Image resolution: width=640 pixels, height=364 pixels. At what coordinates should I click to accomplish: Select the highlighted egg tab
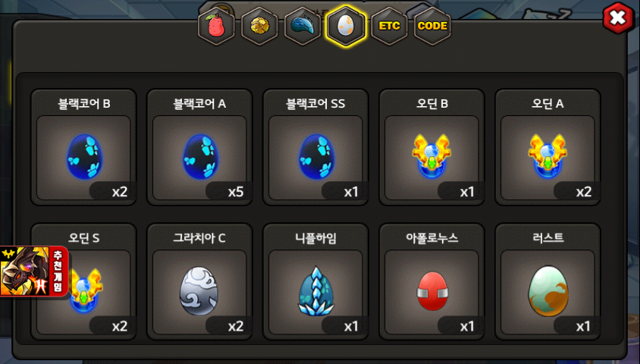click(346, 26)
